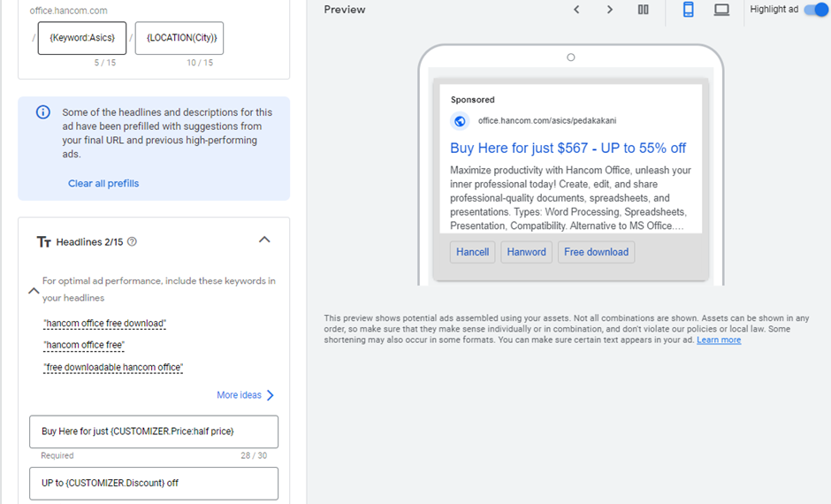Open More ideas for headlines

(246, 395)
